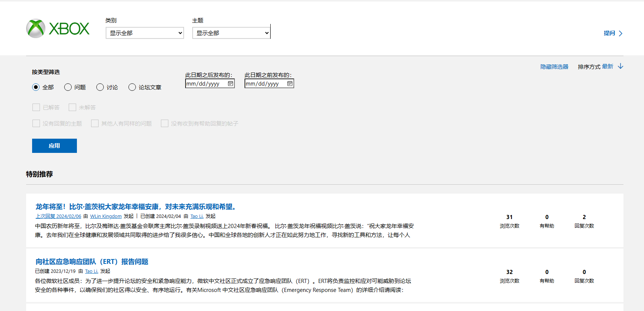Click the 已创建 2023/12/19 text
This screenshot has width=644, height=311.
[x=55, y=271]
